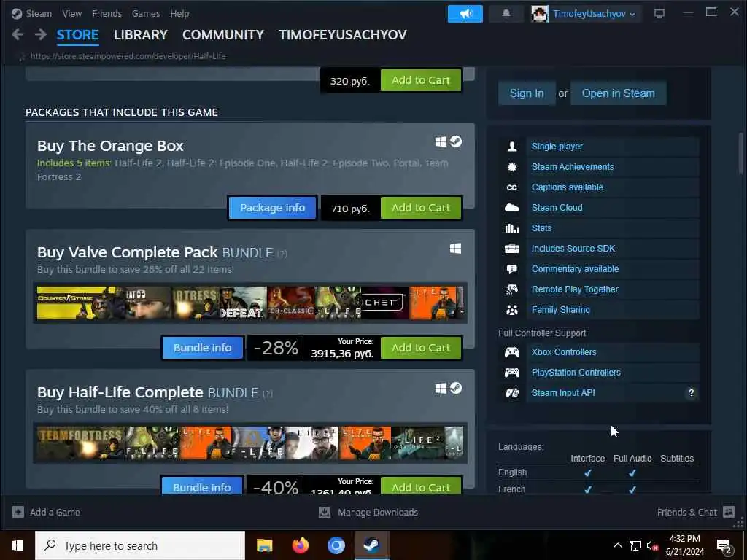Open File Explorer from taskbar
The image size is (747, 560).
(x=264, y=545)
